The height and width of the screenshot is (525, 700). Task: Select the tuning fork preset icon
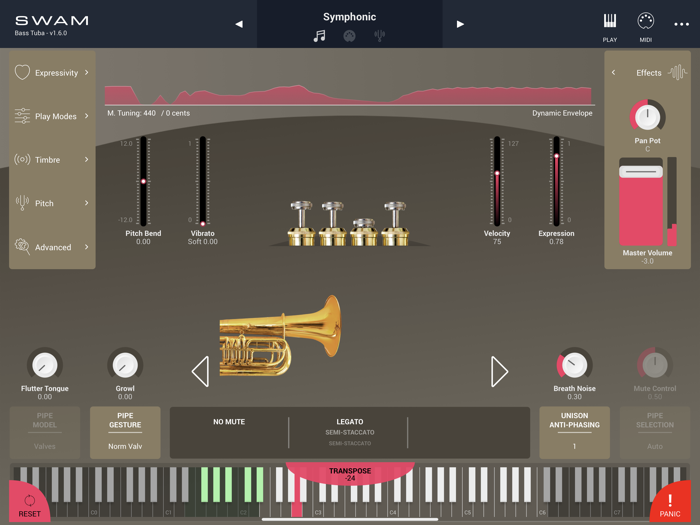click(x=379, y=35)
